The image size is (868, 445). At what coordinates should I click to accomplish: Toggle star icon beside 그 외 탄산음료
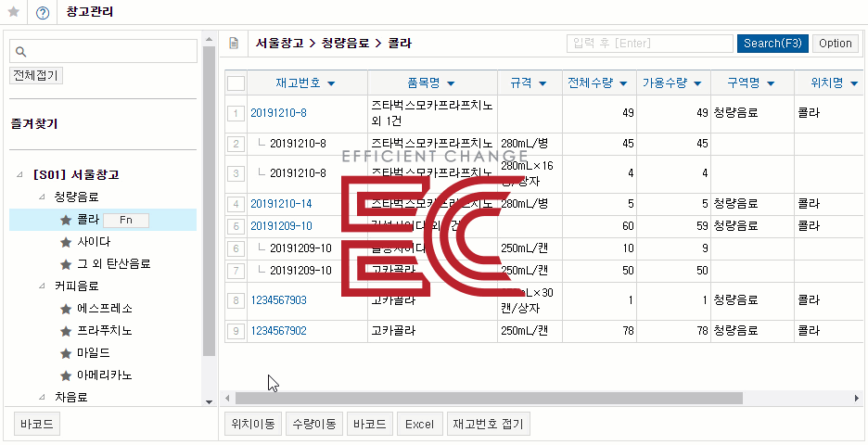[66, 264]
